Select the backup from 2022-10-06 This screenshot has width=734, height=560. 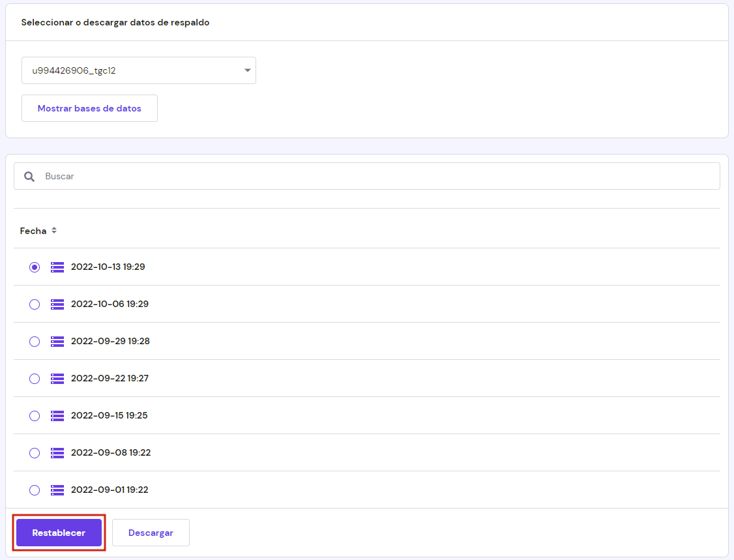35,304
